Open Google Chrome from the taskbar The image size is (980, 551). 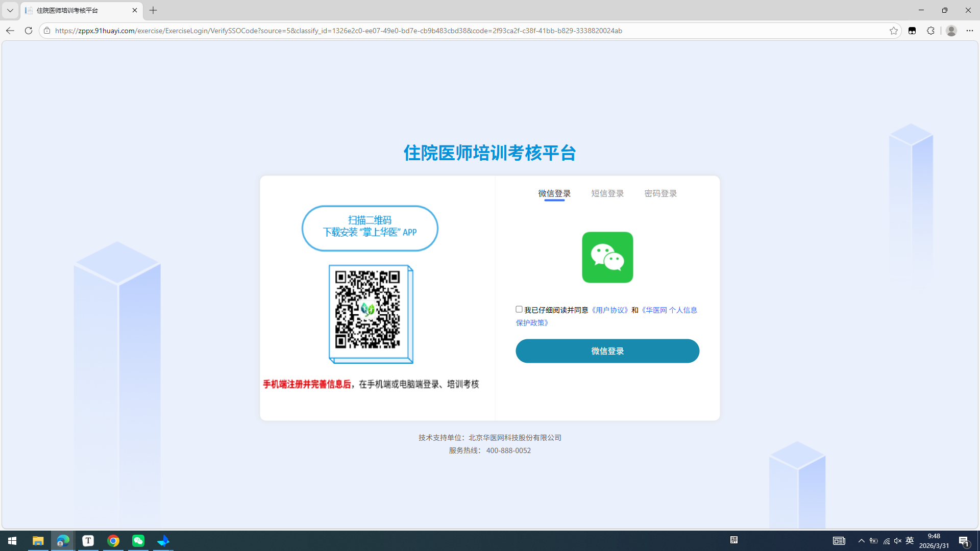point(113,541)
